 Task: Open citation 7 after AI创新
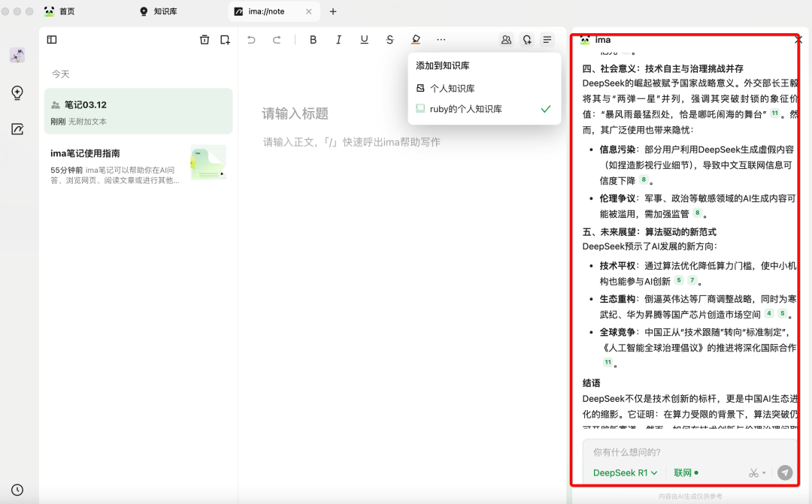[x=692, y=280]
